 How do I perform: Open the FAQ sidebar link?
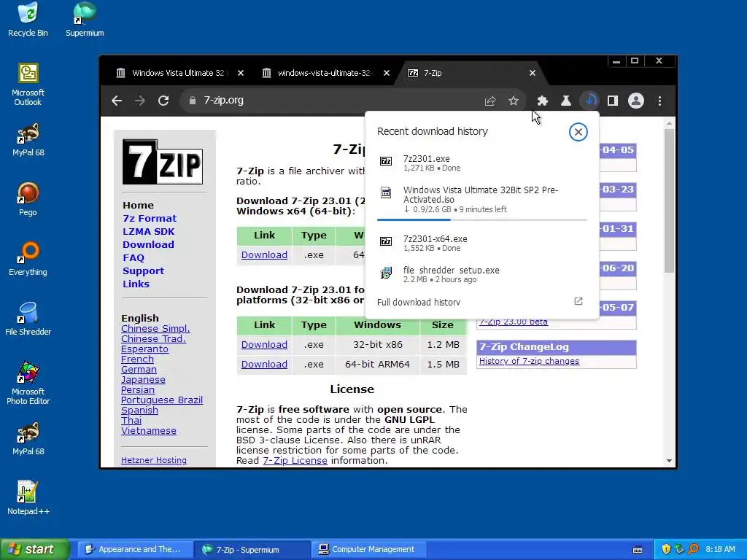tap(133, 257)
